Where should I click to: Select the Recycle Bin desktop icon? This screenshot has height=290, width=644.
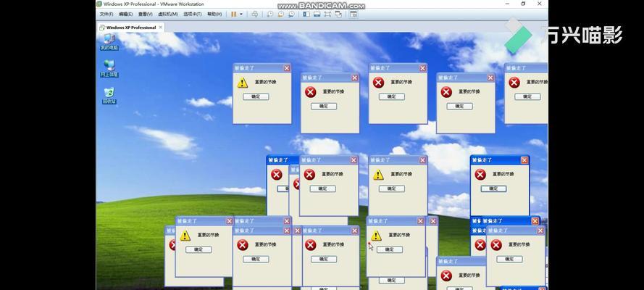[x=109, y=96]
